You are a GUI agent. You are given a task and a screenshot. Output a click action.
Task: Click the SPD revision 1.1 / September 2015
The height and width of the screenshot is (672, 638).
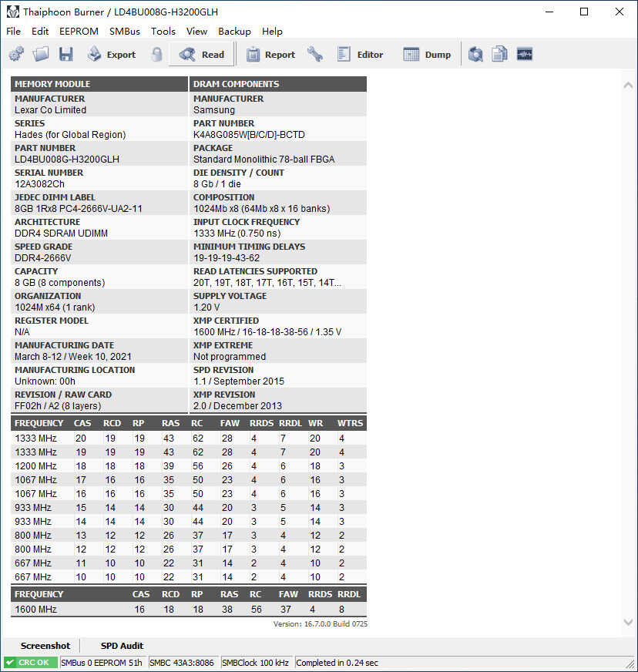tap(239, 381)
